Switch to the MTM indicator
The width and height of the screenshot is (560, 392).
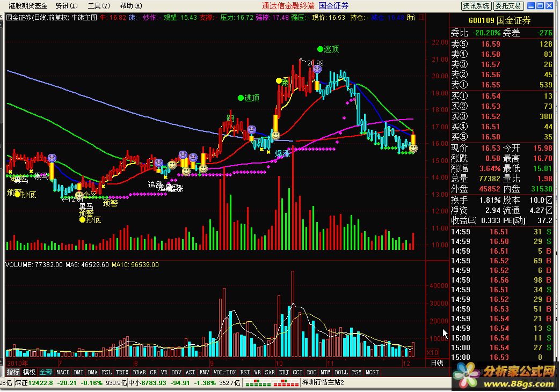tap(325, 372)
